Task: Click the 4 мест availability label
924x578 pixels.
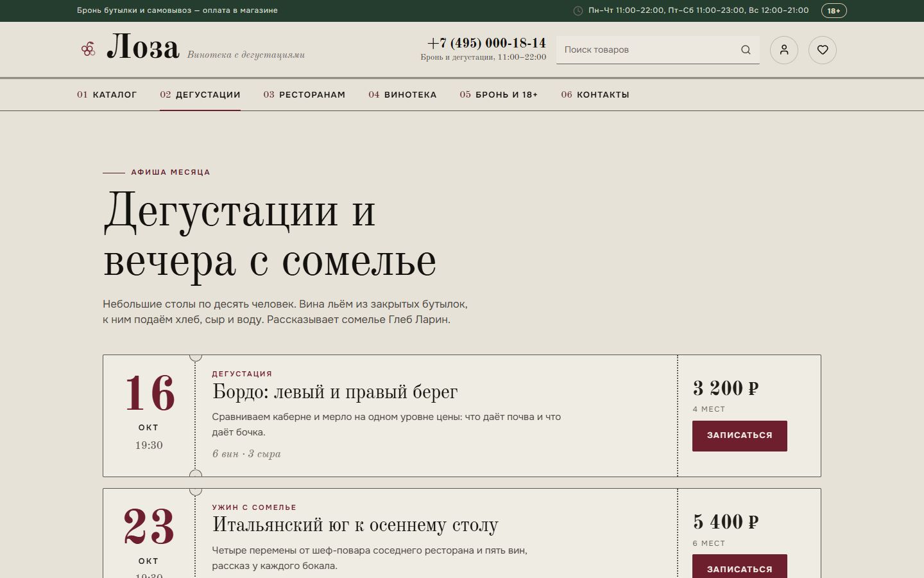Action: pyautogui.click(x=709, y=409)
